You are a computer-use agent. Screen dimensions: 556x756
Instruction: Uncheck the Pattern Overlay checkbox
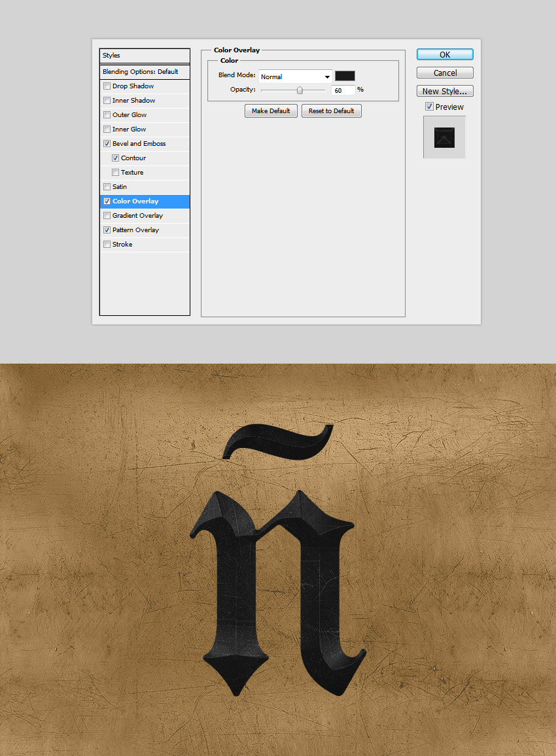coord(107,230)
